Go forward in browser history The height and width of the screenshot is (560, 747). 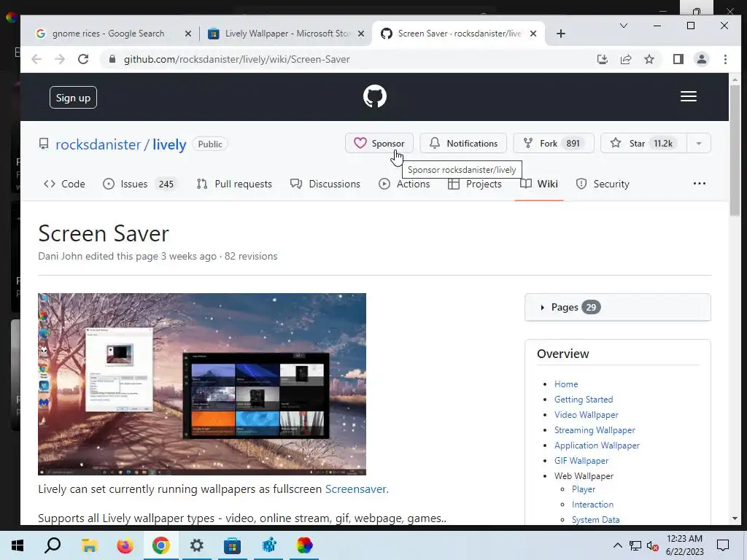coord(60,59)
